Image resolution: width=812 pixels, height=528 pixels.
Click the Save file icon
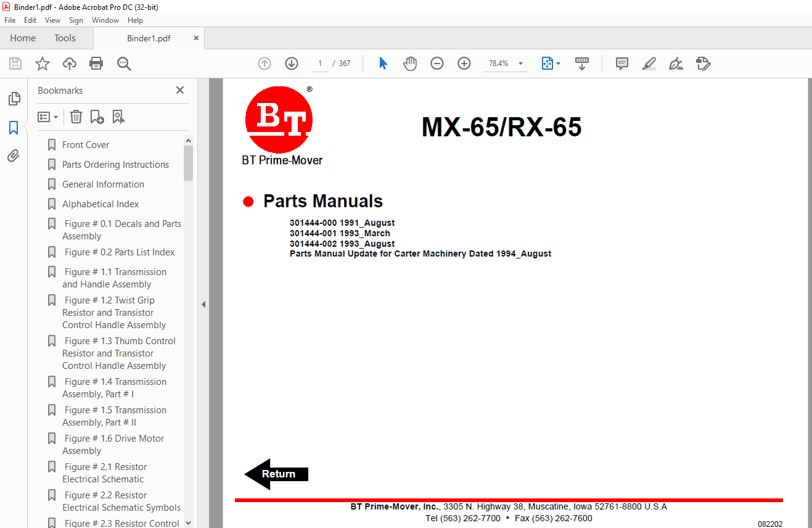[15, 64]
